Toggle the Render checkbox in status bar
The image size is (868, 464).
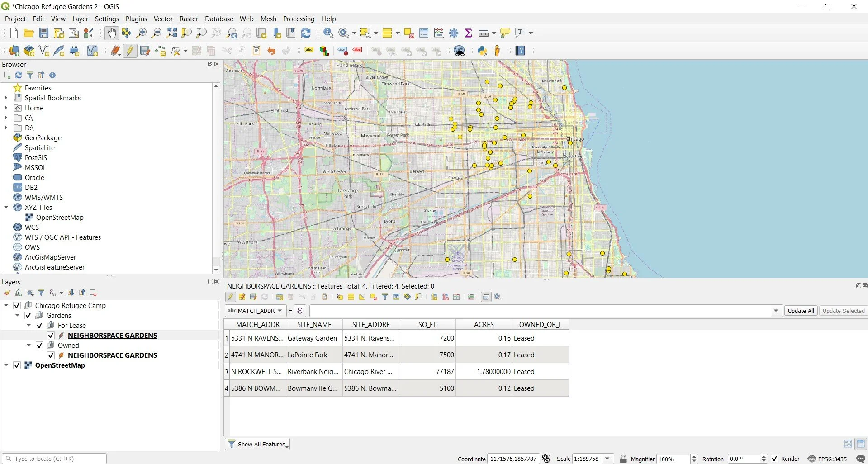click(774, 459)
